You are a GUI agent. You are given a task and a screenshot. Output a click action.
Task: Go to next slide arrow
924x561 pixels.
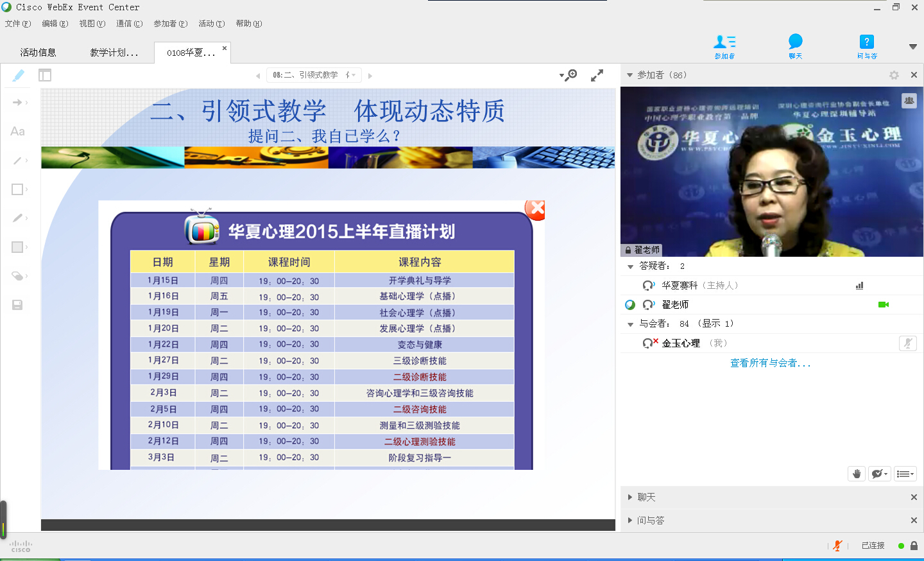coord(370,76)
